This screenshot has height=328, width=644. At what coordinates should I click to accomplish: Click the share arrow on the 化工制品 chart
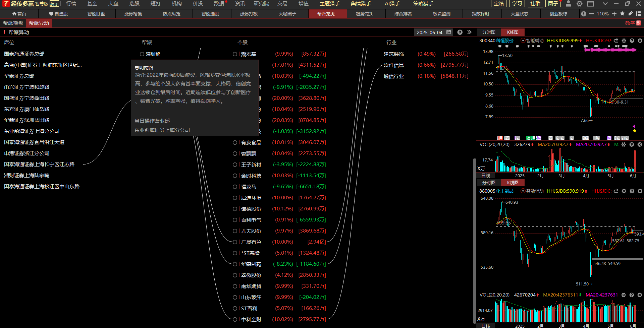(616, 191)
